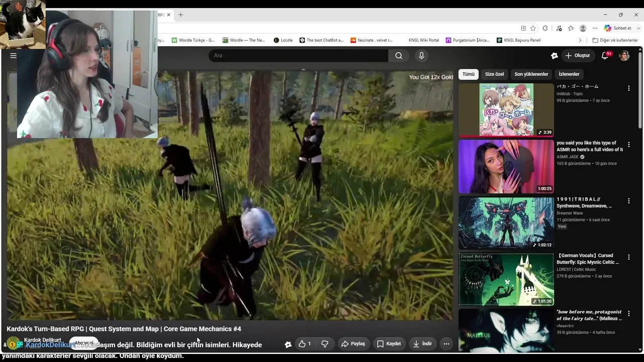This screenshot has width=644, height=362.
Task: Click the media control music icon in toolbar
Action: coord(558,28)
